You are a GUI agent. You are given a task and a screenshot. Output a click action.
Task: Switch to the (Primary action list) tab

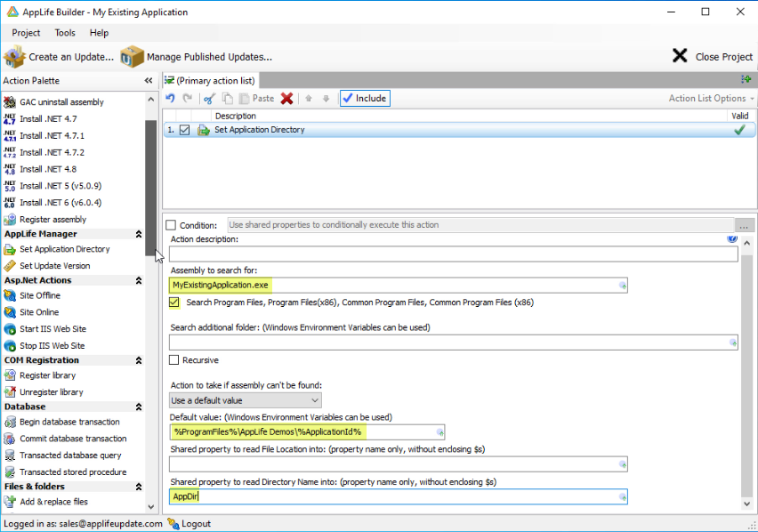coord(210,81)
